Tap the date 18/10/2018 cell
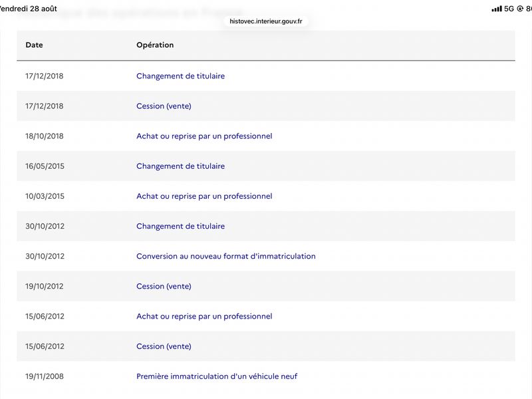Screen dimensions: 532x399 (x=45, y=136)
